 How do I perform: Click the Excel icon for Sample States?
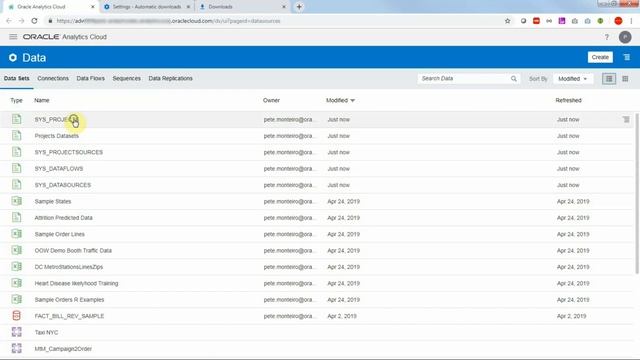pos(16,201)
